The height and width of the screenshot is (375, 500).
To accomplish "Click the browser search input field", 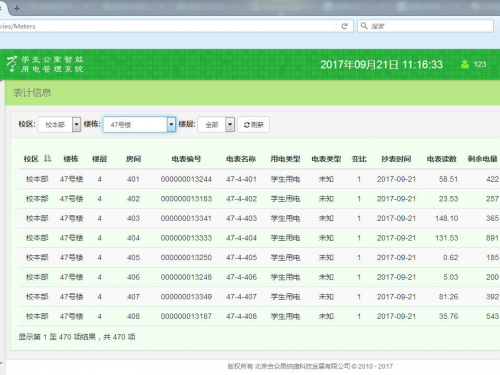I will tap(426, 26).
